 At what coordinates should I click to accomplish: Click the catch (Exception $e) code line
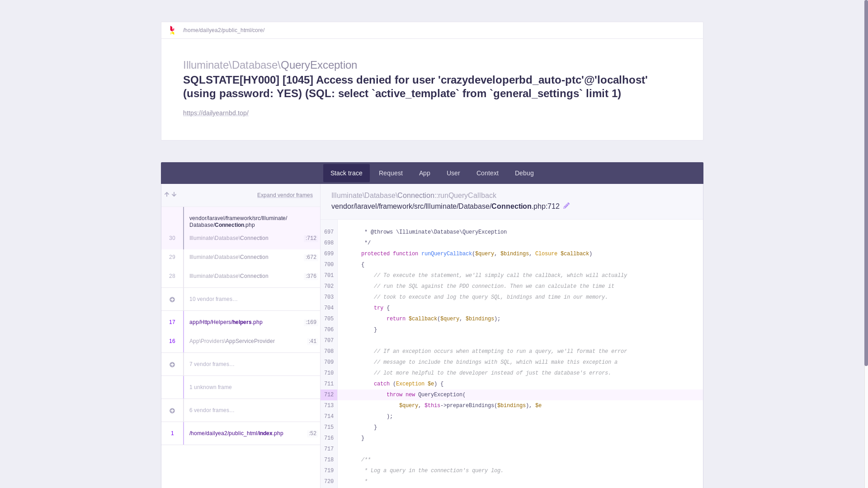(520, 384)
